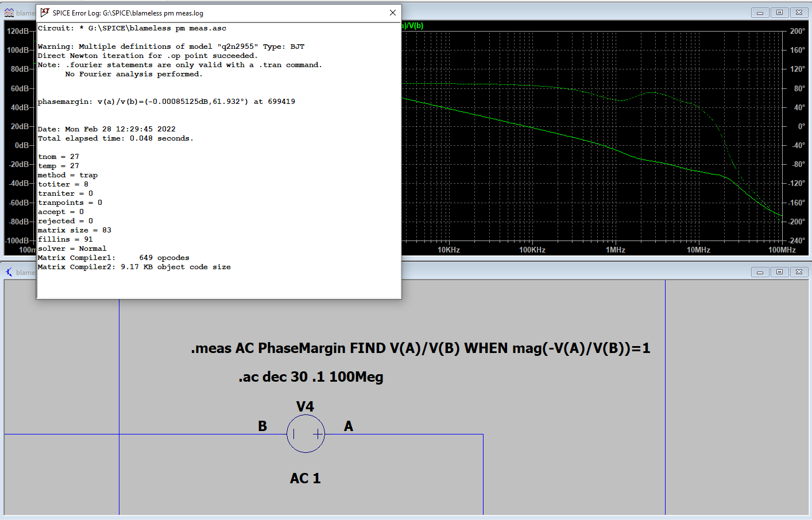The width and height of the screenshot is (812, 520).
Task: Click the q2n2955 model warning line
Action: [171, 46]
